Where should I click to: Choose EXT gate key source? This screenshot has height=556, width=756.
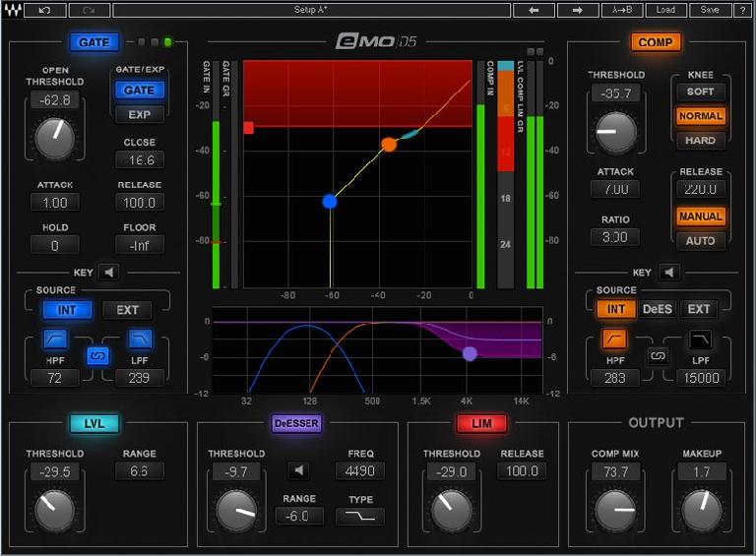pos(127,310)
